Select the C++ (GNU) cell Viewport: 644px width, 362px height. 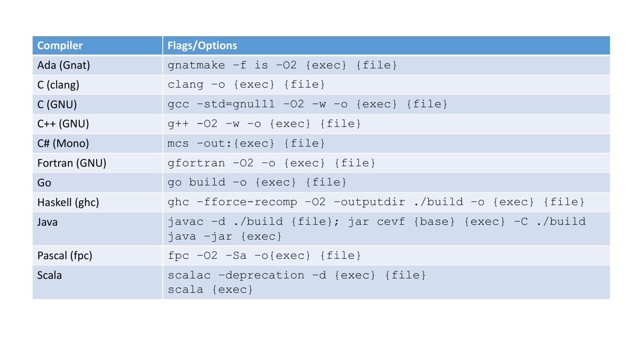(x=63, y=124)
